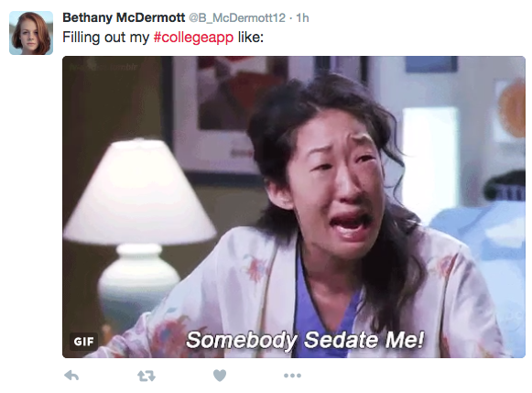Image resolution: width=532 pixels, height=393 pixels.
Task: Click the faint tumblr watermark in the GIF
Action: pyautogui.click(x=103, y=67)
